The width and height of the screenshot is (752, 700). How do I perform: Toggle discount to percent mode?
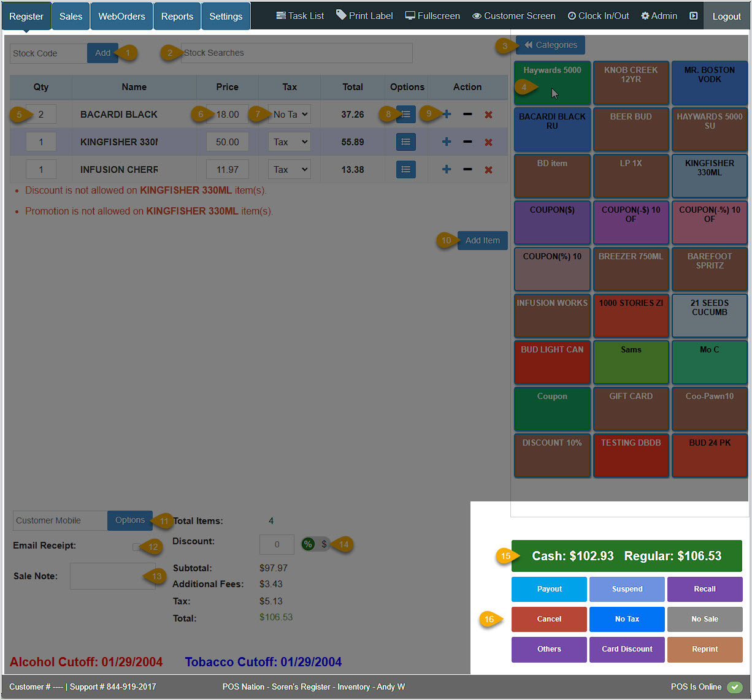point(308,544)
